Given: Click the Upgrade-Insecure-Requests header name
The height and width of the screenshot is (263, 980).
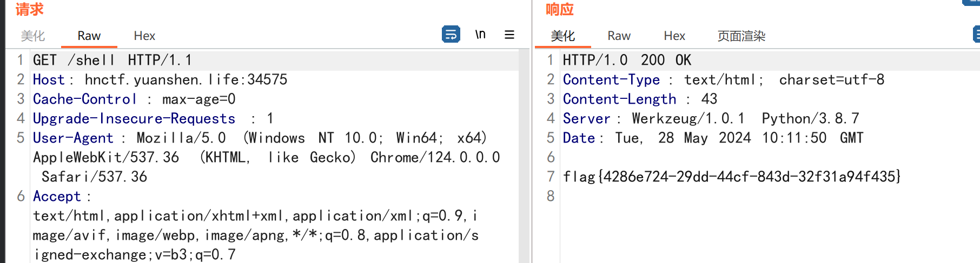Looking at the screenshot, I should pos(134,119).
